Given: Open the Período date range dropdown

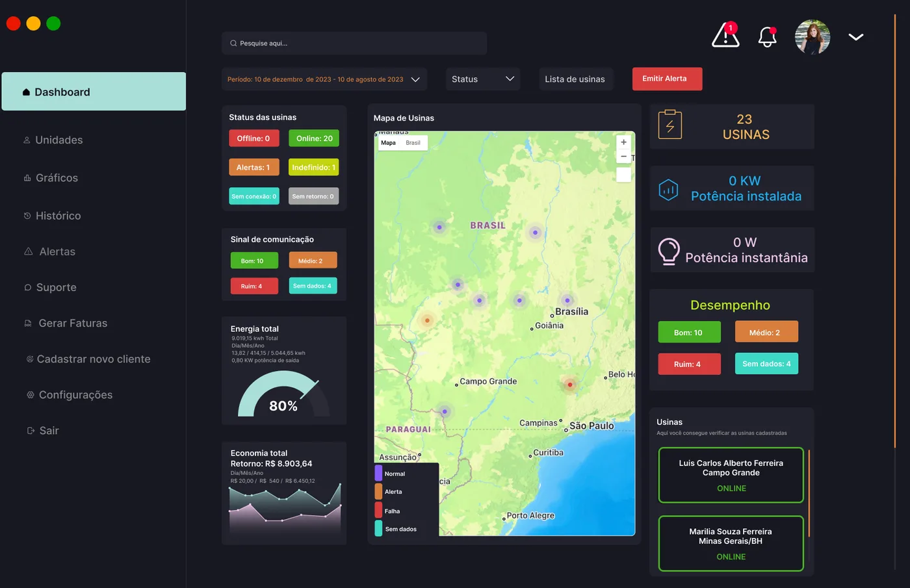Looking at the screenshot, I should 324,79.
